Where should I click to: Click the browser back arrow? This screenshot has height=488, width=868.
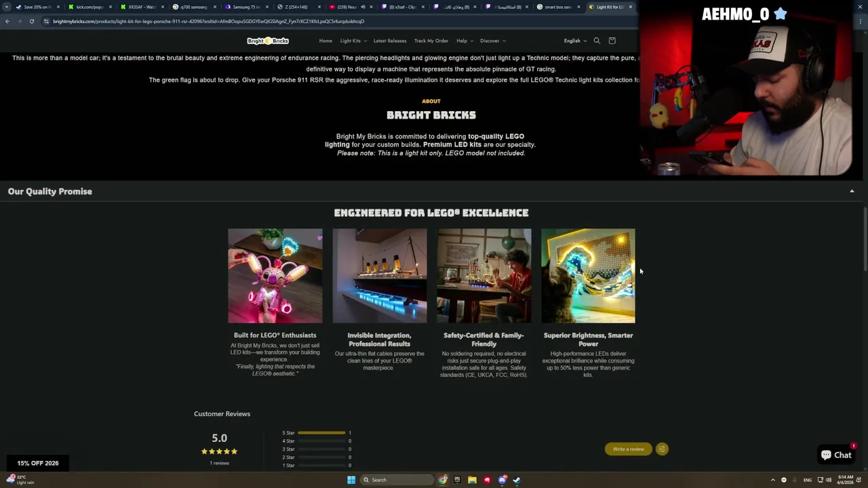click(7, 21)
